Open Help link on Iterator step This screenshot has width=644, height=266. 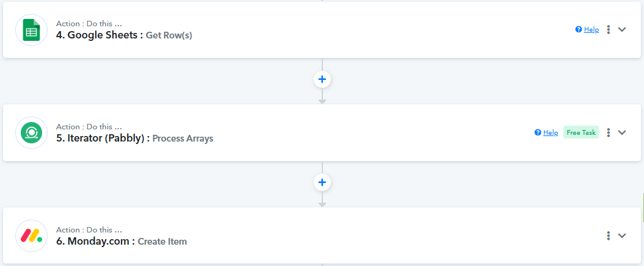point(551,132)
